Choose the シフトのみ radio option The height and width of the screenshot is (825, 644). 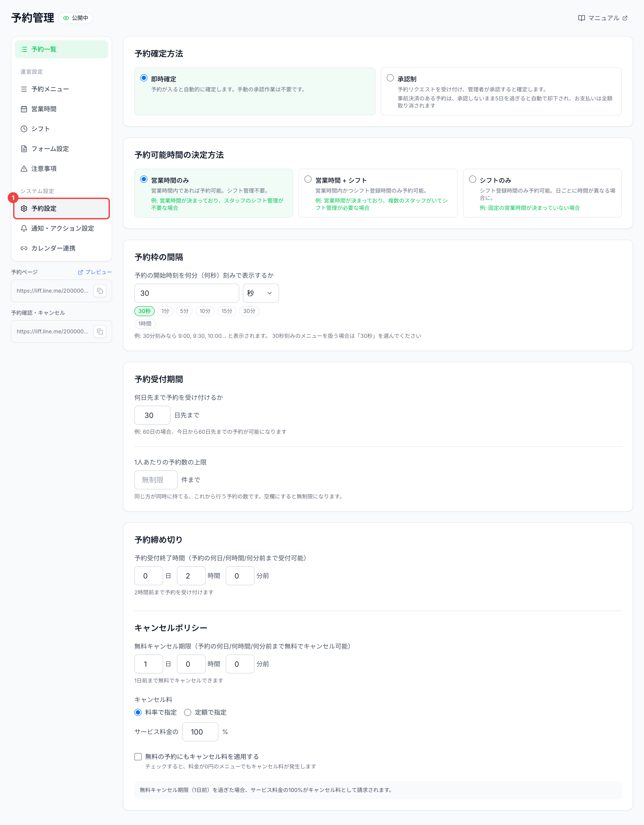[x=472, y=179]
